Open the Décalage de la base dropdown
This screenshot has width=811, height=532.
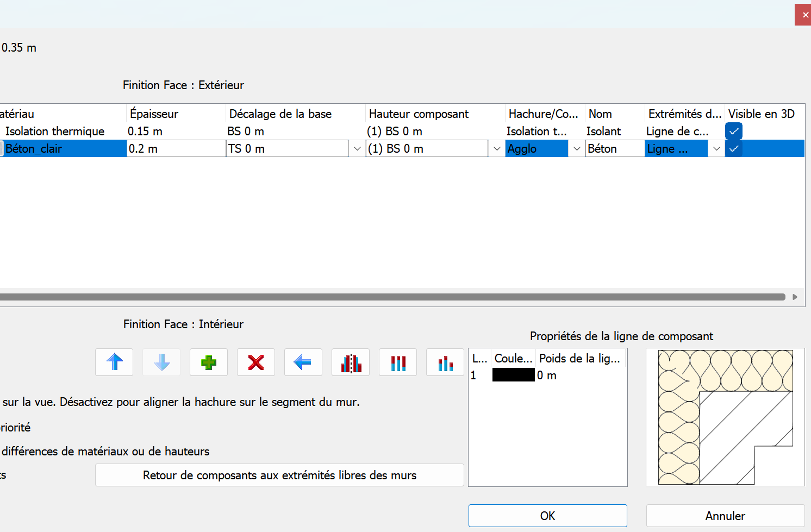pos(357,149)
